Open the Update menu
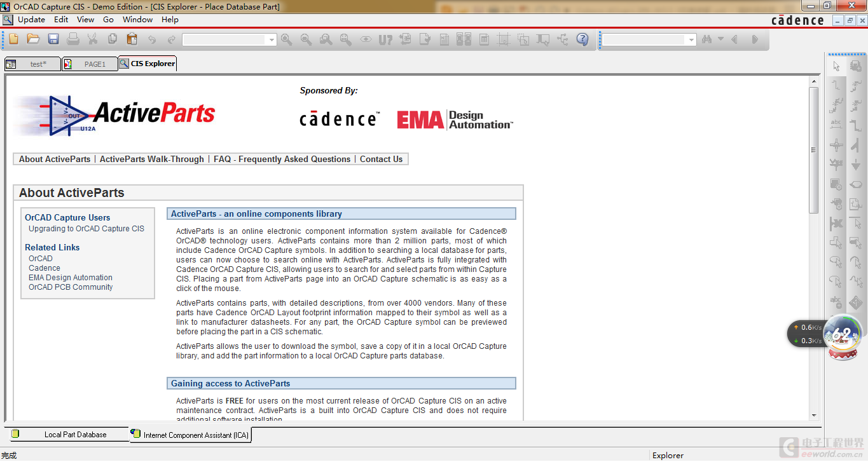Image resolution: width=868 pixels, height=462 pixels. [31, 20]
